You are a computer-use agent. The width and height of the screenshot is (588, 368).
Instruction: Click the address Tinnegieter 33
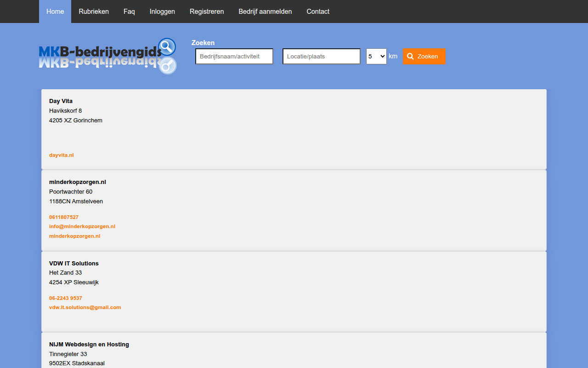tap(68, 354)
